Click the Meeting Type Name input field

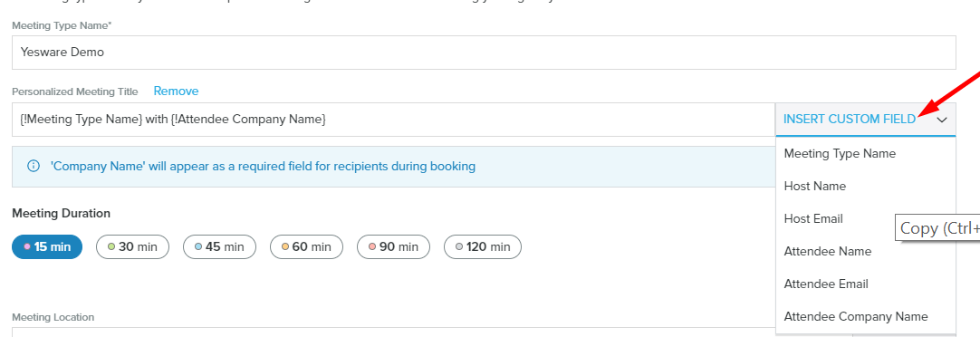484,53
